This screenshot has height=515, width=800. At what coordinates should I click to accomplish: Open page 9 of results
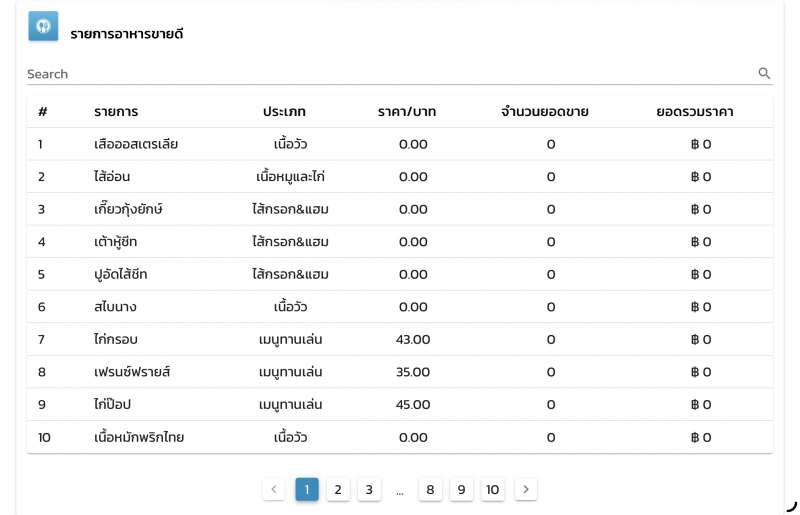click(461, 489)
